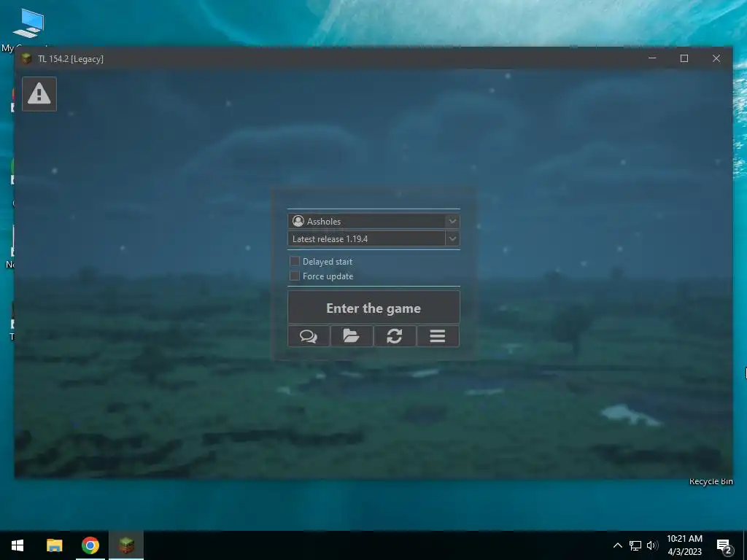
Task: Click the refresh versions arrows button
Action: tap(395, 336)
